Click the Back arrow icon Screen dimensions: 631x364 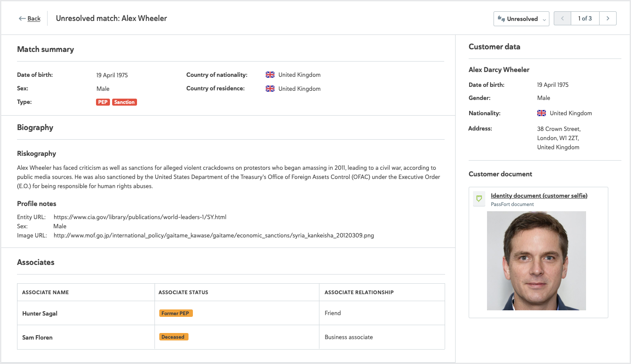[22, 18]
